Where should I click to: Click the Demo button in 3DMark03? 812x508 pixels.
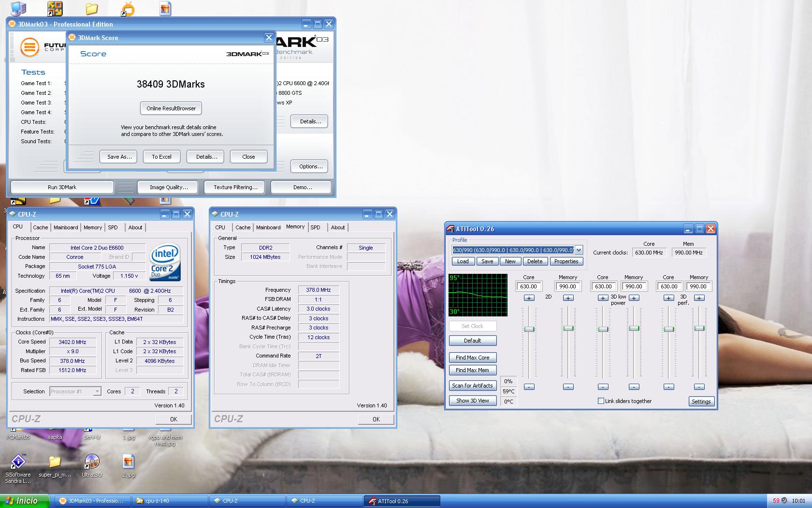(x=302, y=187)
